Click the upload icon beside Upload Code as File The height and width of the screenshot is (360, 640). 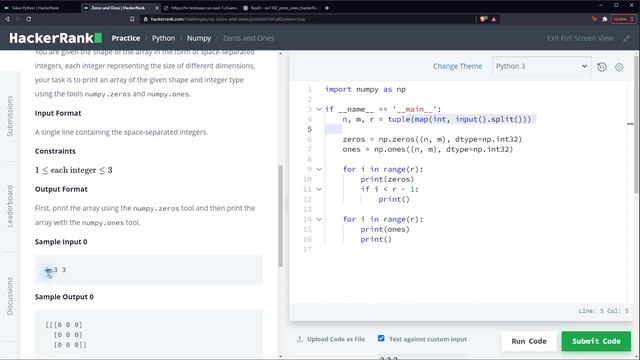coord(300,339)
